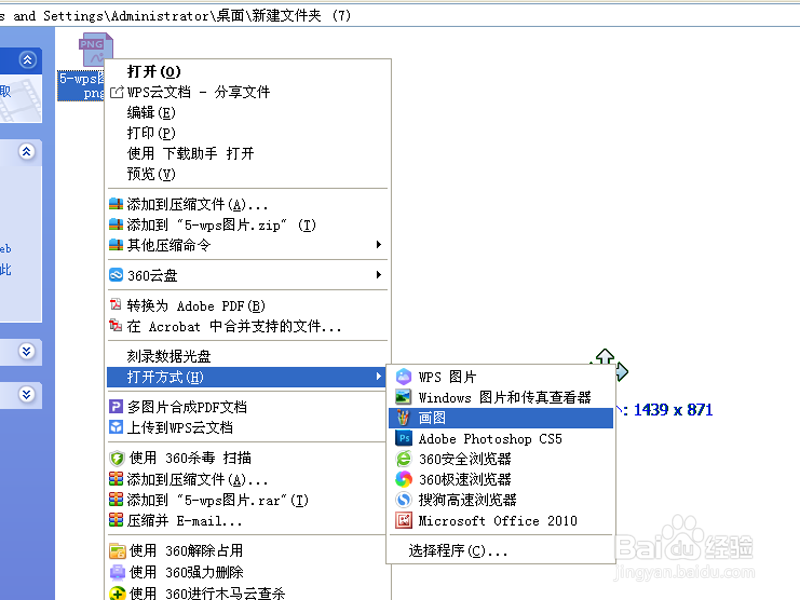Expand 360云盘 submenu arrow
Screen dimensions: 800x600
[379, 275]
